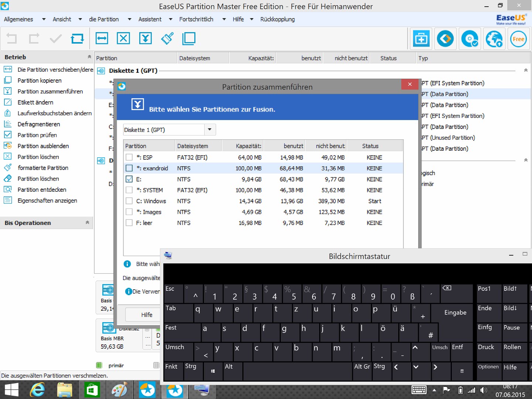Click 'Defragmentieren' in the sidebar
The width and height of the screenshot is (532, 399).
pyautogui.click(x=39, y=124)
